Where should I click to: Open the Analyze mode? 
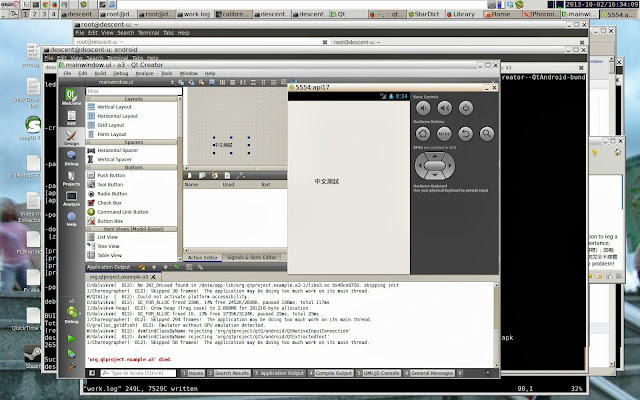pyautogui.click(x=71, y=198)
